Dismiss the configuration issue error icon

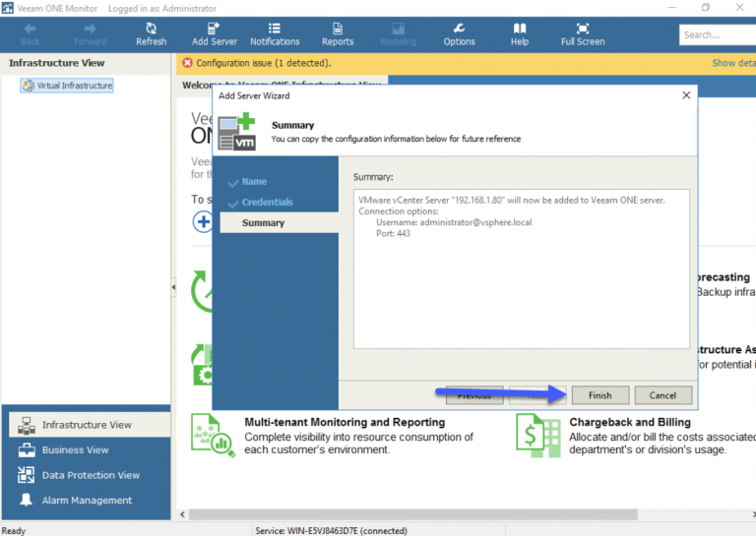click(188, 63)
